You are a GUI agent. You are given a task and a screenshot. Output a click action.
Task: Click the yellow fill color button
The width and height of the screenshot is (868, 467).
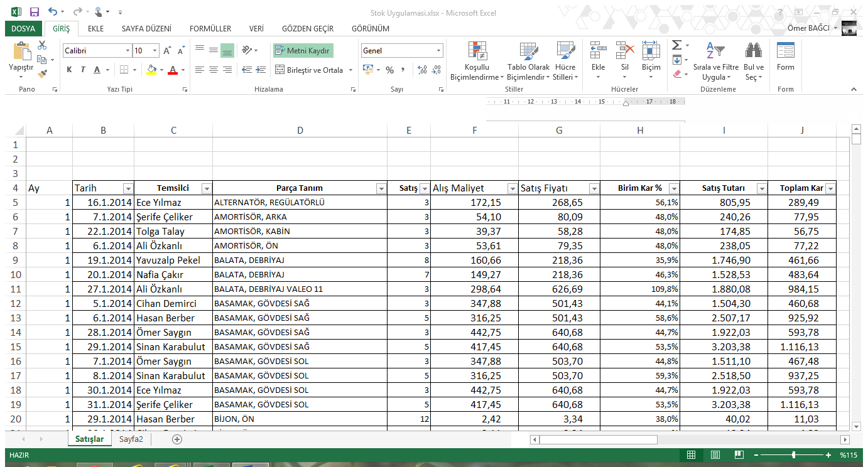[x=151, y=70]
